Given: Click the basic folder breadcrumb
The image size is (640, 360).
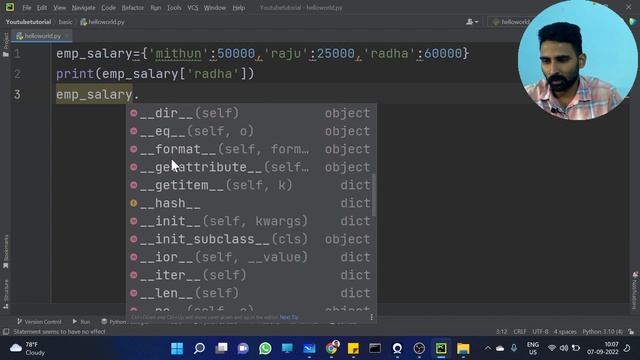Looking at the screenshot, I should tap(65, 22).
